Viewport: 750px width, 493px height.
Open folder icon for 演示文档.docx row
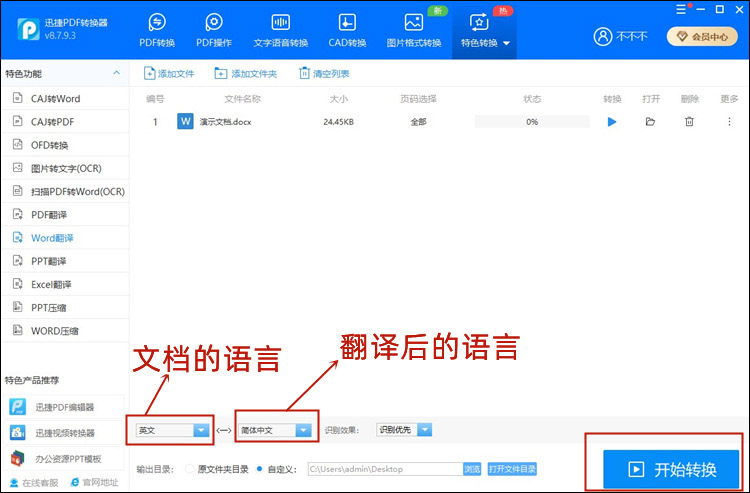point(650,122)
